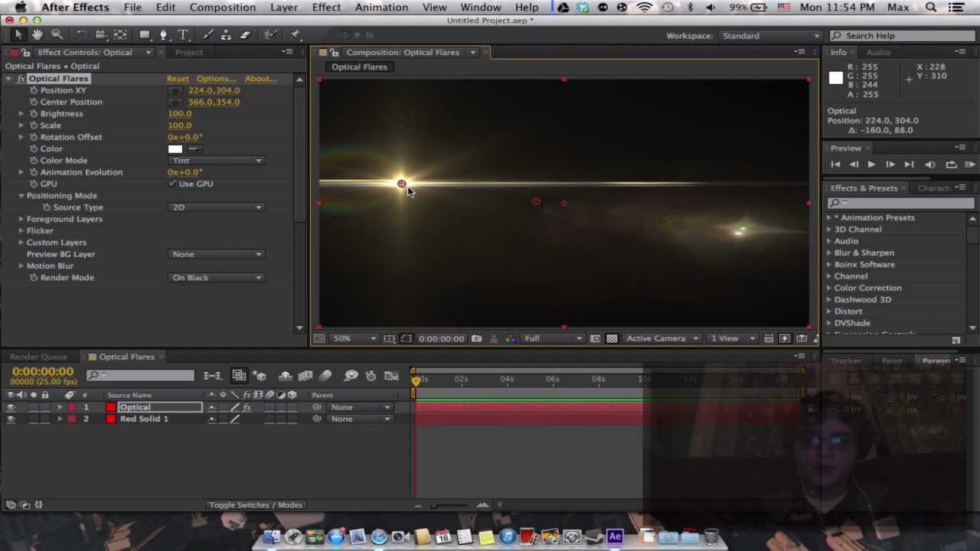Select the Rectangle shape tool
This screenshot has height=551, width=980.
coord(144,35)
